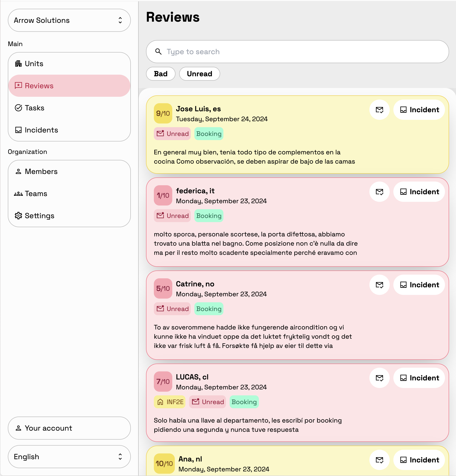Open Your account
The width and height of the screenshot is (456, 476).
pos(69,428)
